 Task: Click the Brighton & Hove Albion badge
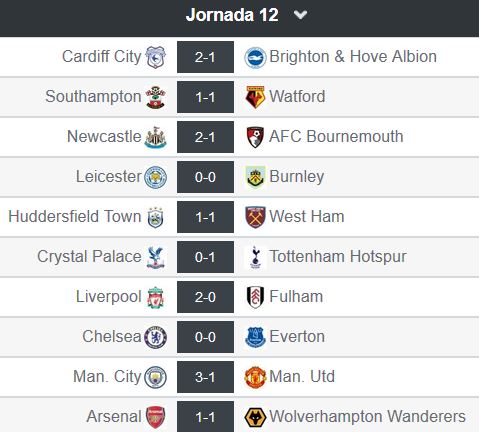click(255, 57)
